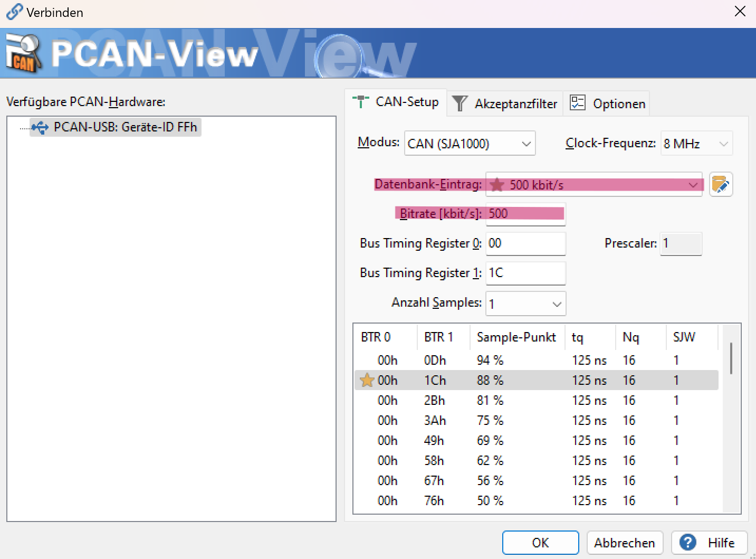Screen dimensions: 756x559
Task: Click the Sample-Punkt column header
Action: pyautogui.click(x=518, y=337)
